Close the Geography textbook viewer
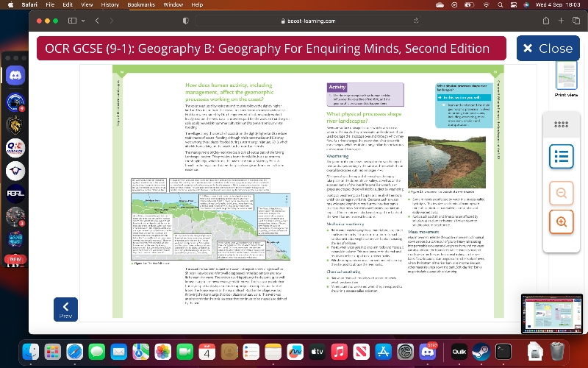The height and width of the screenshot is (368, 588). (x=547, y=49)
